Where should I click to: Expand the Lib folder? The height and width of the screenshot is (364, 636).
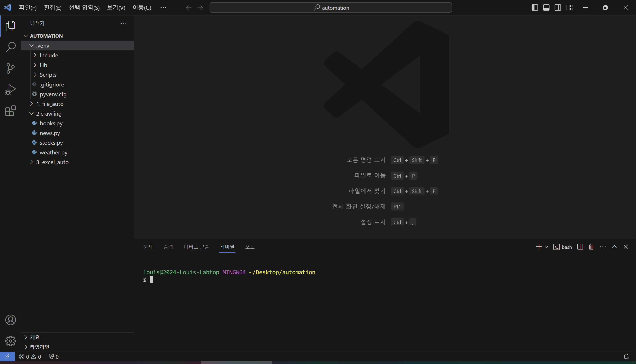[x=78, y=65]
